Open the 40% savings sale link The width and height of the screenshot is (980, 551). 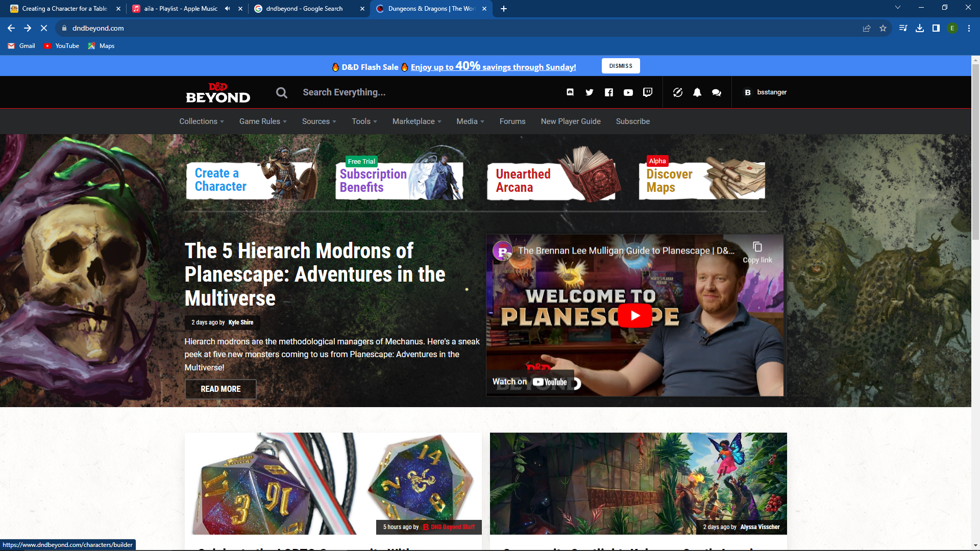[493, 67]
